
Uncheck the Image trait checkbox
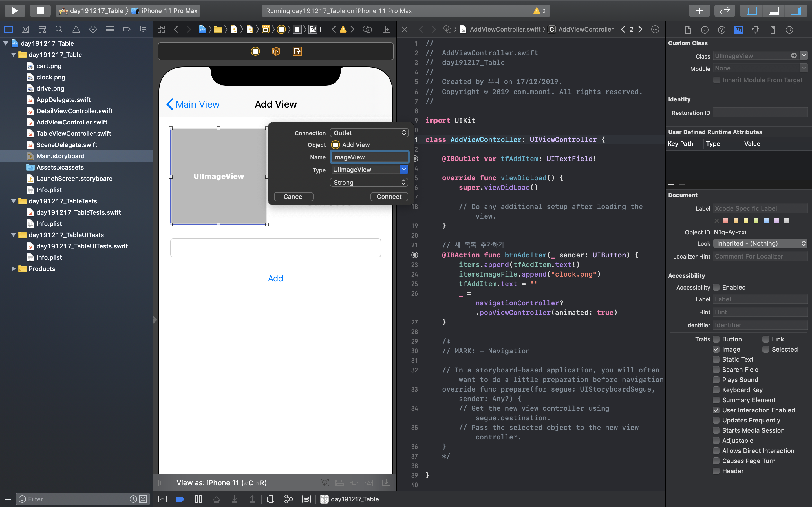click(716, 349)
